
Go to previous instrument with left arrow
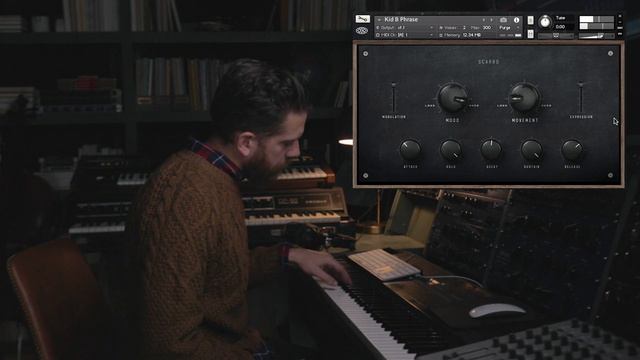pyautogui.click(x=484, y=20)
